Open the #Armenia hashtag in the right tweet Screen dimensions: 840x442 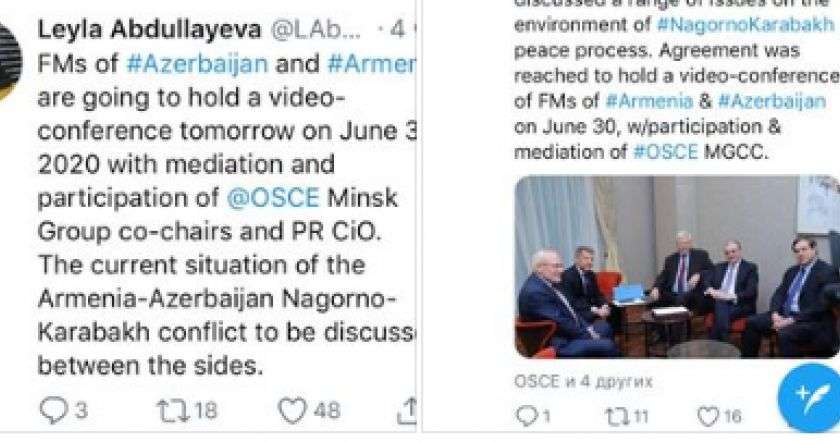649,101
